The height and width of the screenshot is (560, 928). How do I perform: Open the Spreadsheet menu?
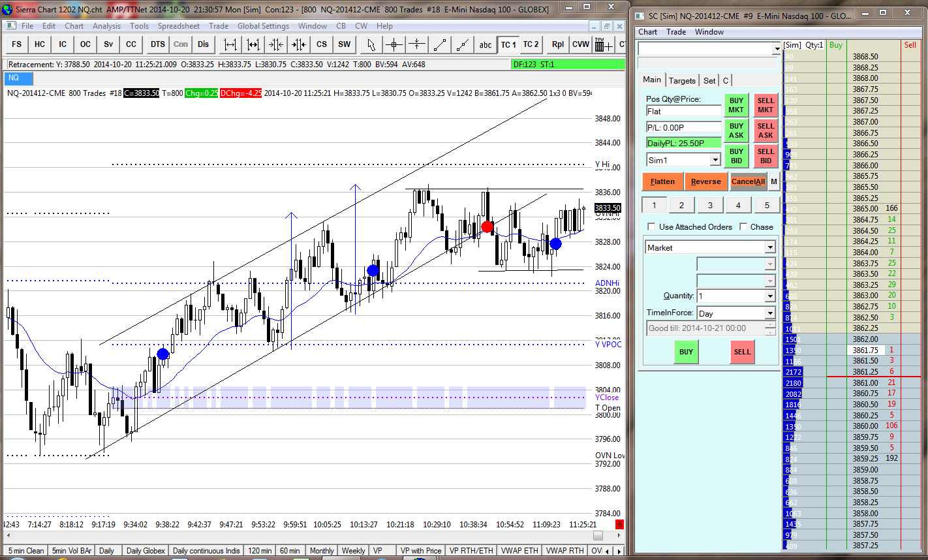pos(179,26)
